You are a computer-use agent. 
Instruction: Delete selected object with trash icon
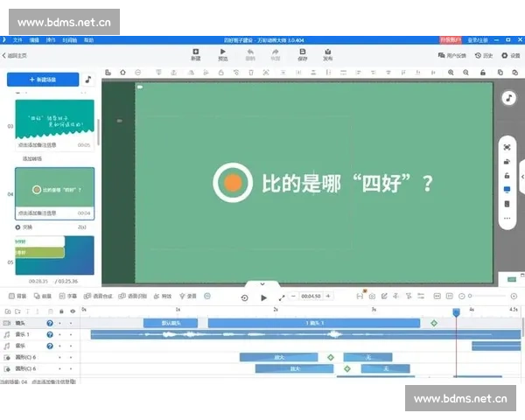[x=251, y=73]
